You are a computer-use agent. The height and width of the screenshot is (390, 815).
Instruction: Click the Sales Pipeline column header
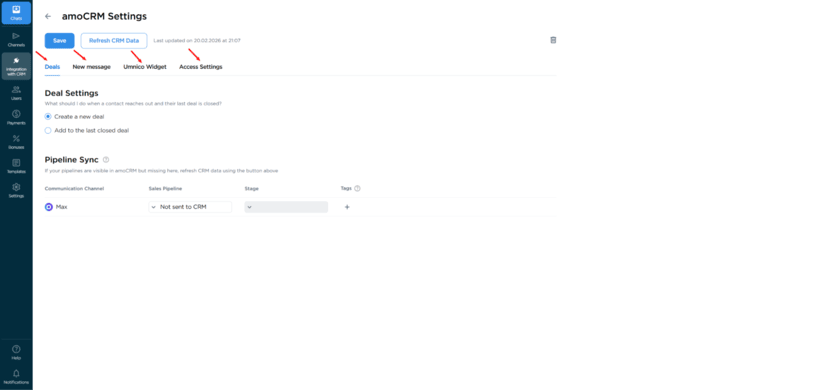(x=165, y=189)
